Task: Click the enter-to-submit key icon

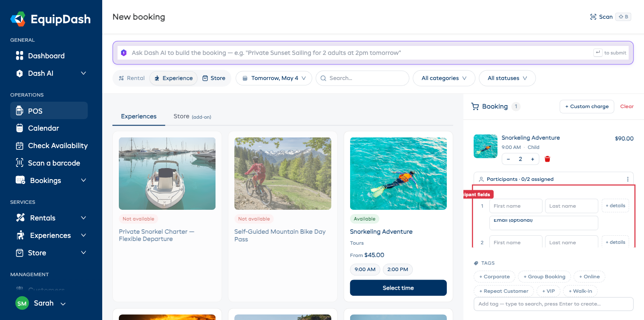Action: (598, 53)
